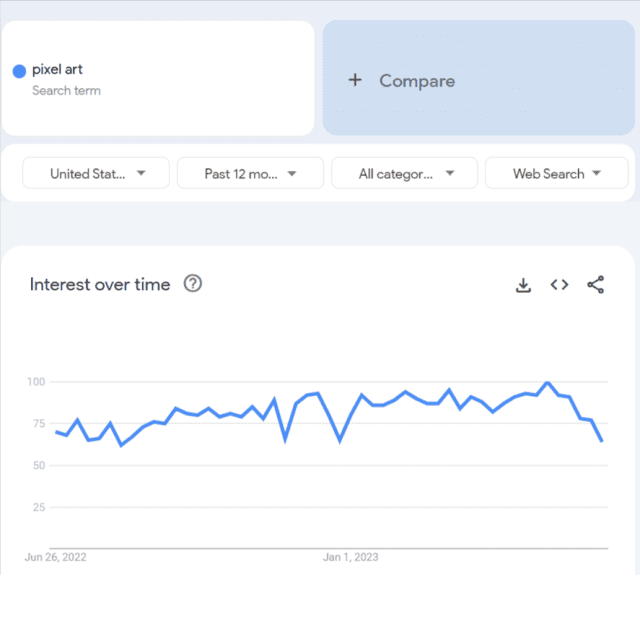The image size is (640, 629).
Task: Click the Interest over time heading
Action: coord(100,285)
